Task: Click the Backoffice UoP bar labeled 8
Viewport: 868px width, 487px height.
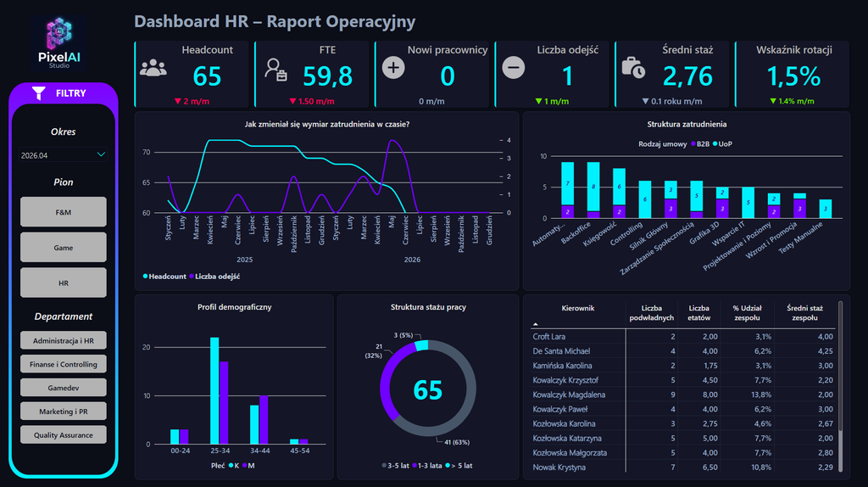Action: [x=593, y=187]
